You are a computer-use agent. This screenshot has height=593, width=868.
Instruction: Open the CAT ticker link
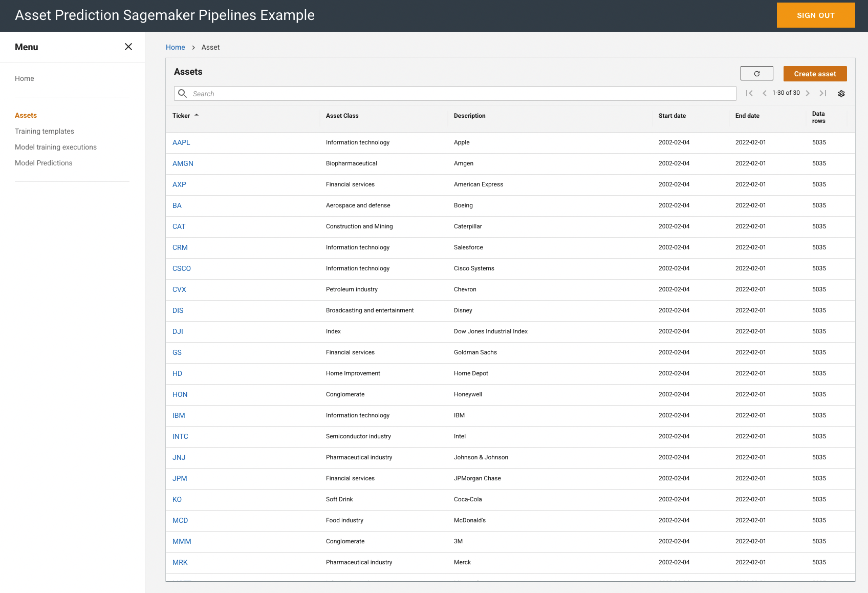tap(179, 226)
